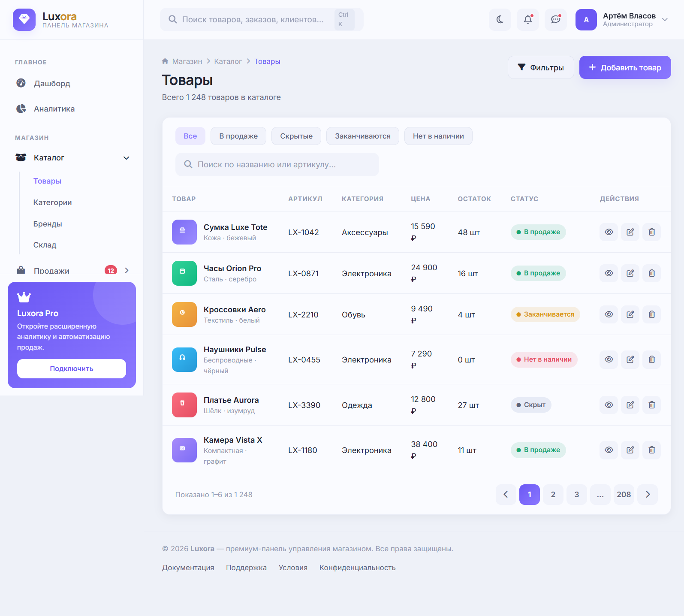Toggle visibility eye for Платье Aurora
This screenshot has height=616, width=684.
[x=609, y=405]
